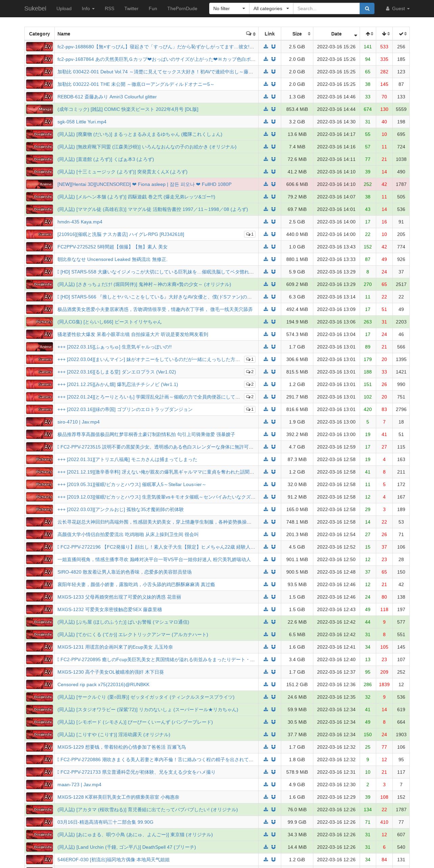Sort by leechers down-arrow column
The image size is (434, 868).
[385, 34]
